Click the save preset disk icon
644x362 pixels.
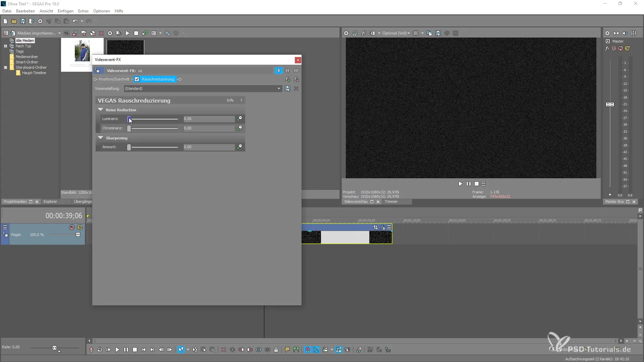pos(287,88)
